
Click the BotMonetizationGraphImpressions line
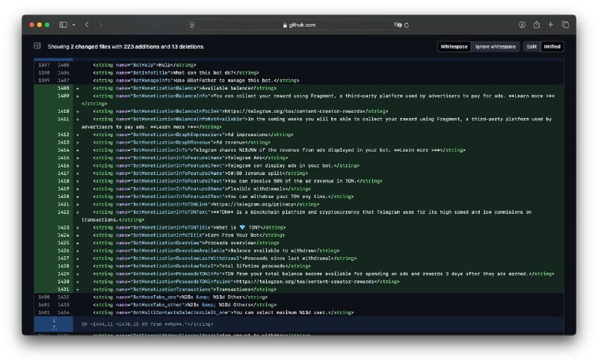[193, 135]
